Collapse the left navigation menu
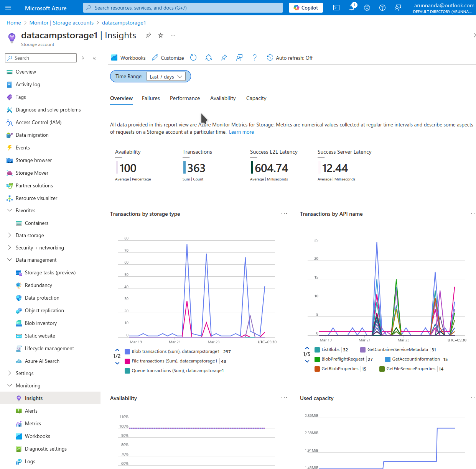The width and height of the screenshot is (476, 469). (94, 58)
